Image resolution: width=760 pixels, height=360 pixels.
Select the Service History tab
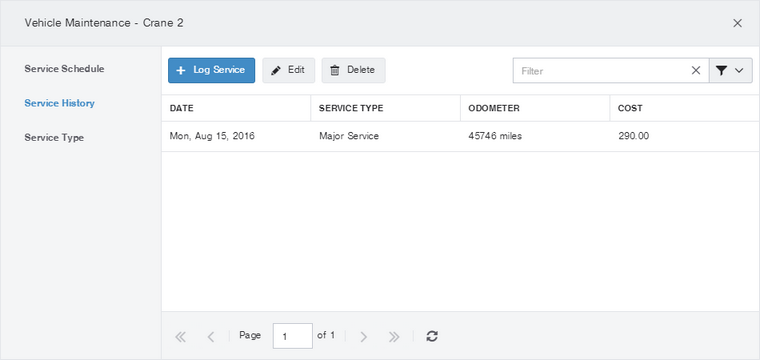coord(60,103)
